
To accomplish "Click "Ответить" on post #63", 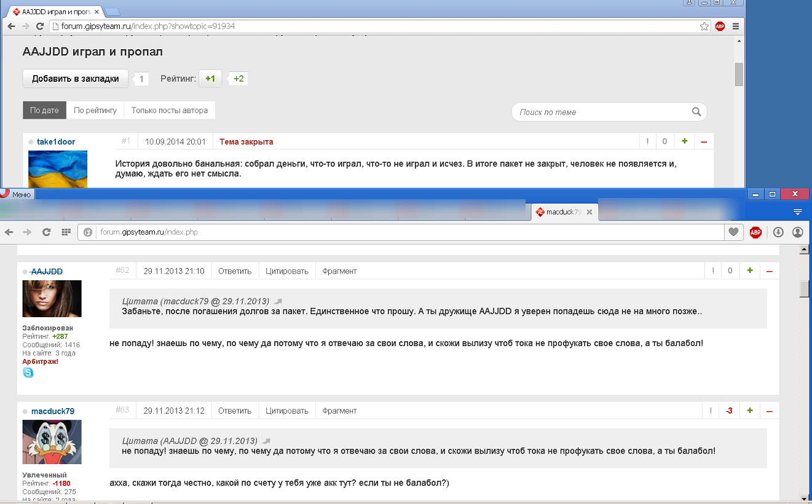I will coord(235,411).
